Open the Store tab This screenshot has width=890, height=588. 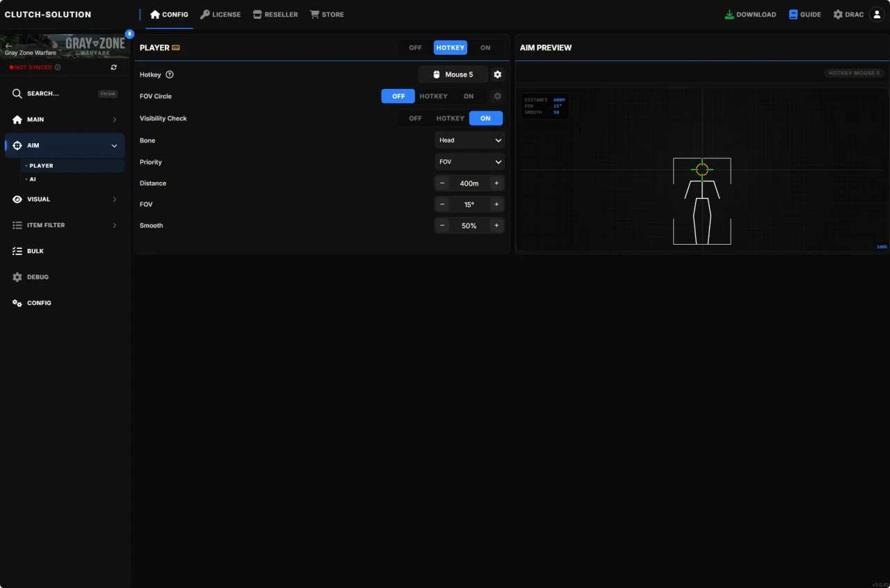327,15
